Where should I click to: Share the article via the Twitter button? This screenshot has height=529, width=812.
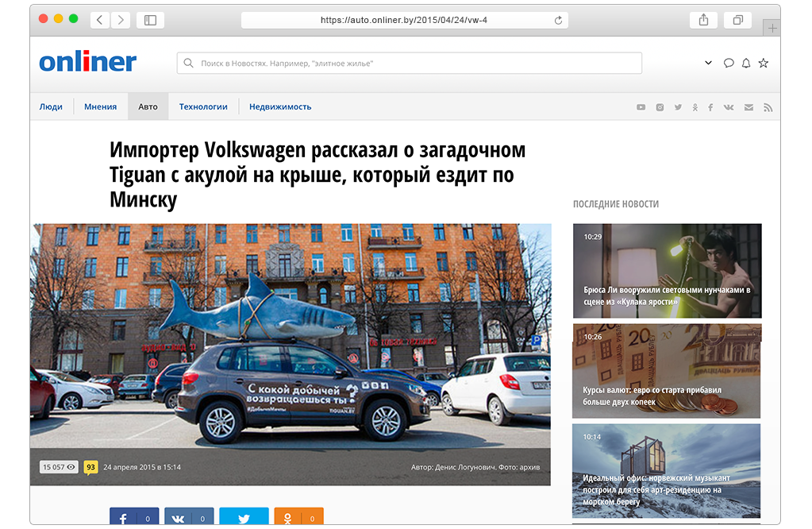tap(244, 516)
